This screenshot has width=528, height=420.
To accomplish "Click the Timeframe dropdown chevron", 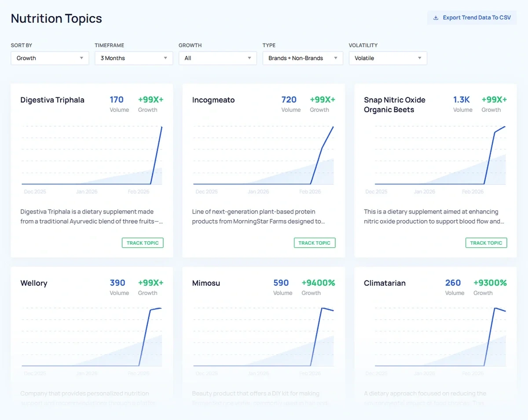I will [165, 58].
